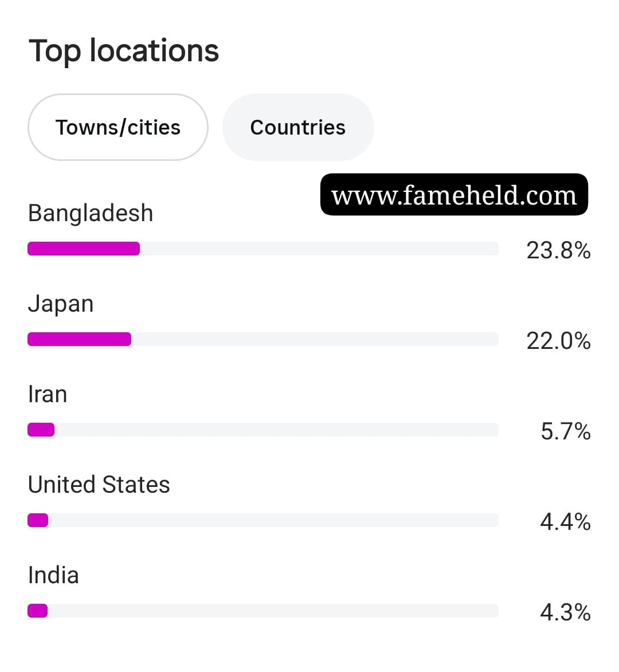The image size is (619, 672).
Task: Select the Countries tab
Action: [x=298, y=127]
